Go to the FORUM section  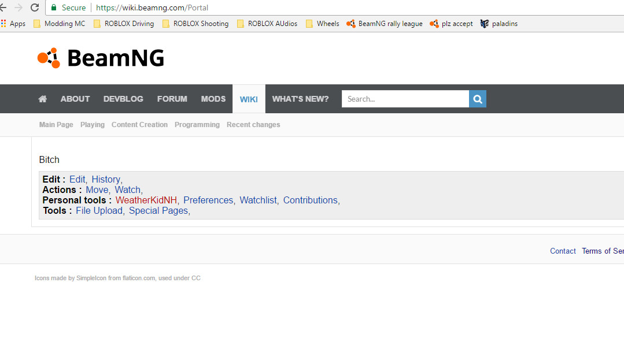click(x=172, y=99)
